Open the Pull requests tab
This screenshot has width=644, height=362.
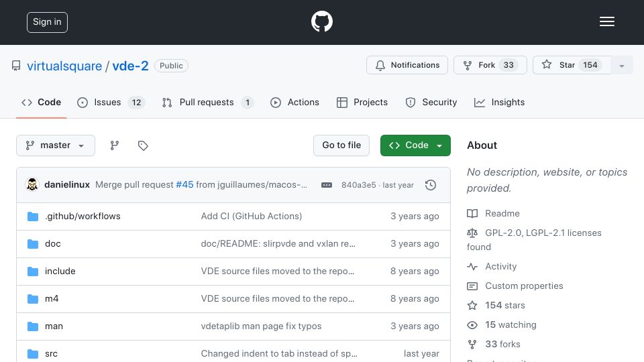(x=208, y=102)
